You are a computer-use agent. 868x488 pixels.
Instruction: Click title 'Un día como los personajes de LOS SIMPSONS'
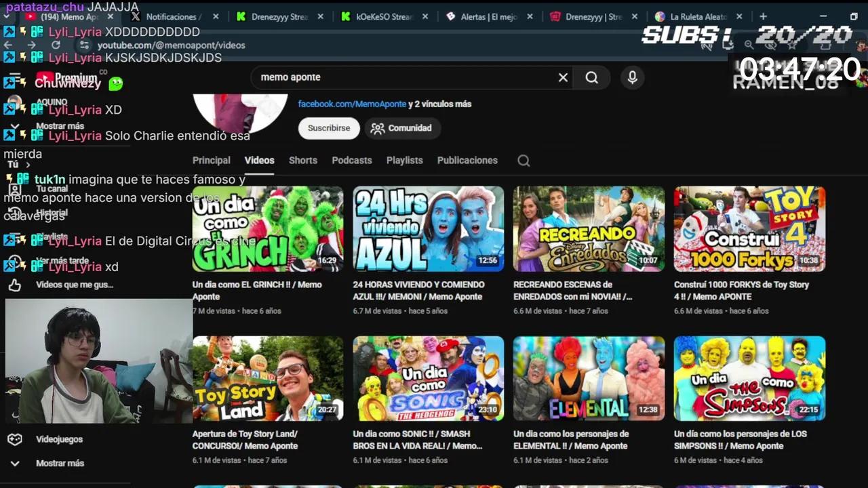(x=741, y=440)
